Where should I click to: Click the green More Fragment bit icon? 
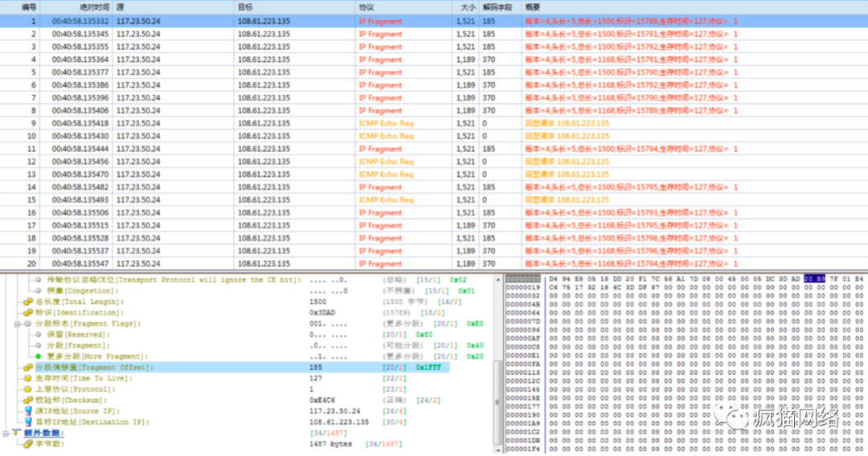tap(39, 356)
